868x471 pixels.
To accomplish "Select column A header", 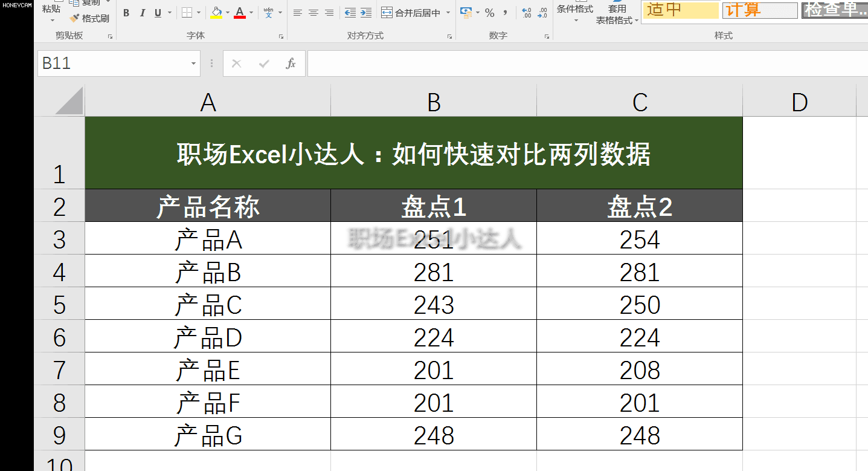I will 208,101.
